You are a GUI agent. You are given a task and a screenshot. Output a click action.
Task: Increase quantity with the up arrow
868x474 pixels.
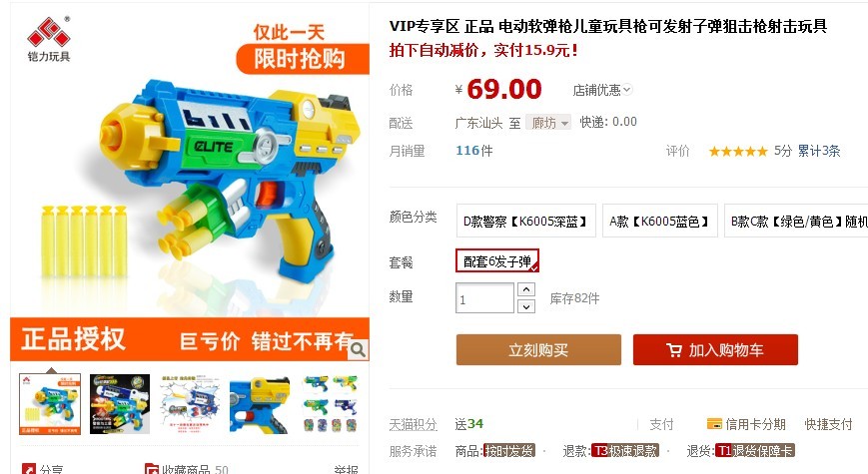click(525, 289)
